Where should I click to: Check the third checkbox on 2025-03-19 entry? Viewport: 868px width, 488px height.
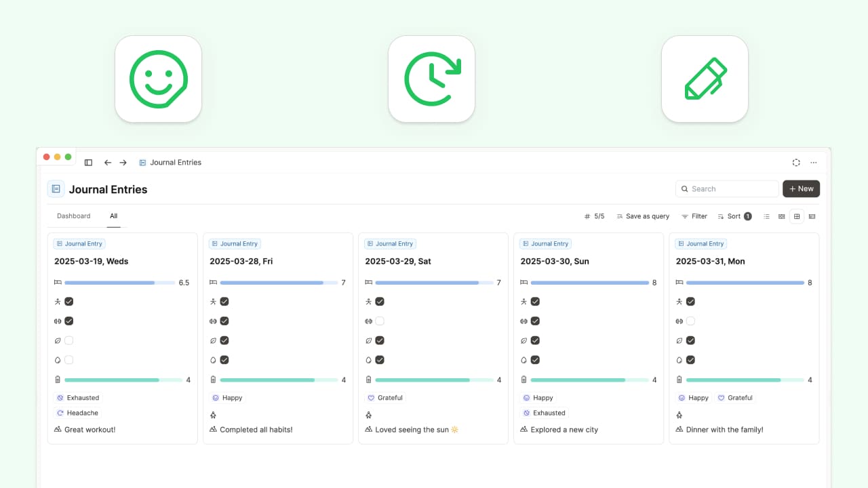pos(68,340)
